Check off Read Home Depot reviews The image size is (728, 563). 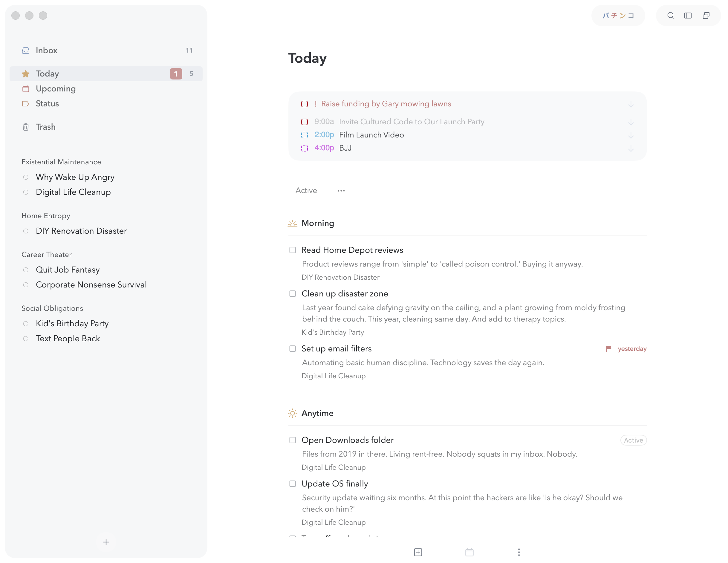click(292, 250)
